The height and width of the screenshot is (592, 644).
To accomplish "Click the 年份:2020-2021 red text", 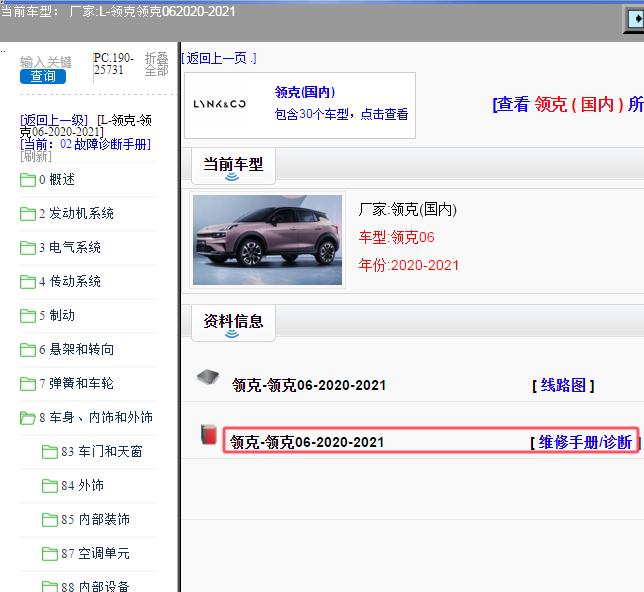I will [408, 265].
